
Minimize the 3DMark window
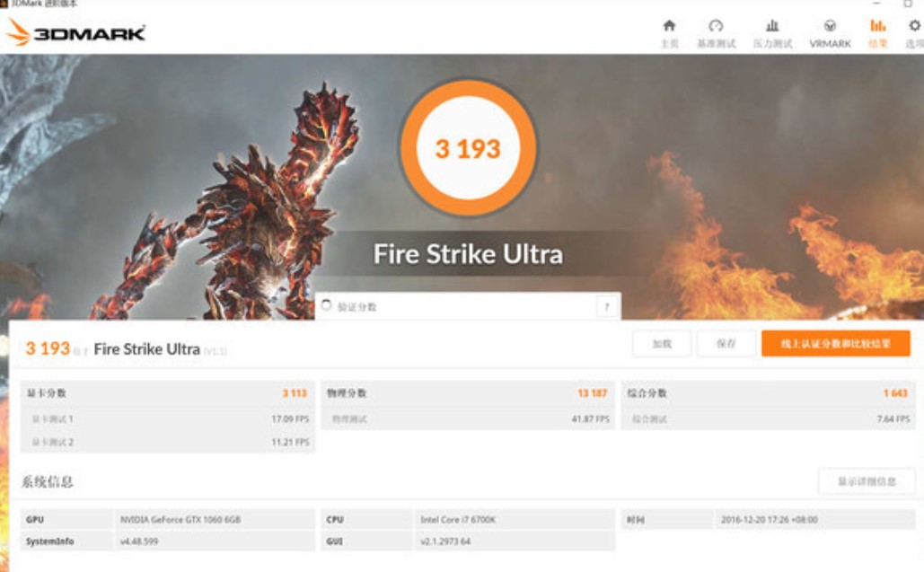point(876,4)
